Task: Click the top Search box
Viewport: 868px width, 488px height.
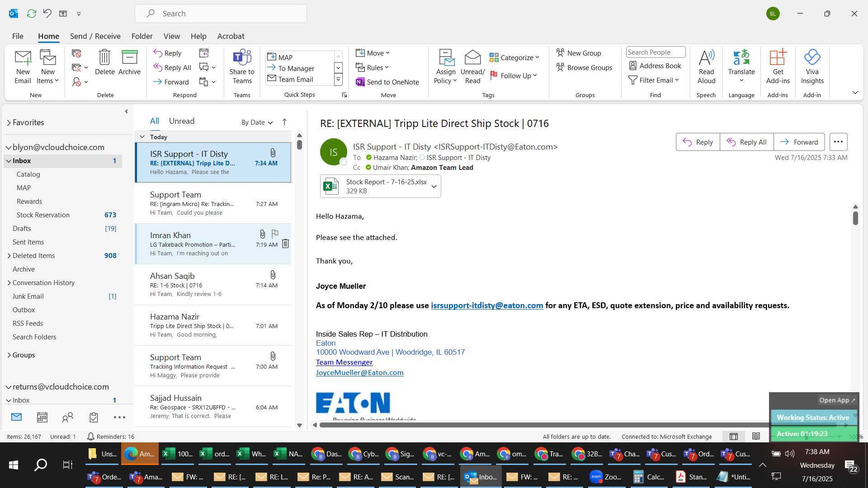Action: (x=221, y=14)
